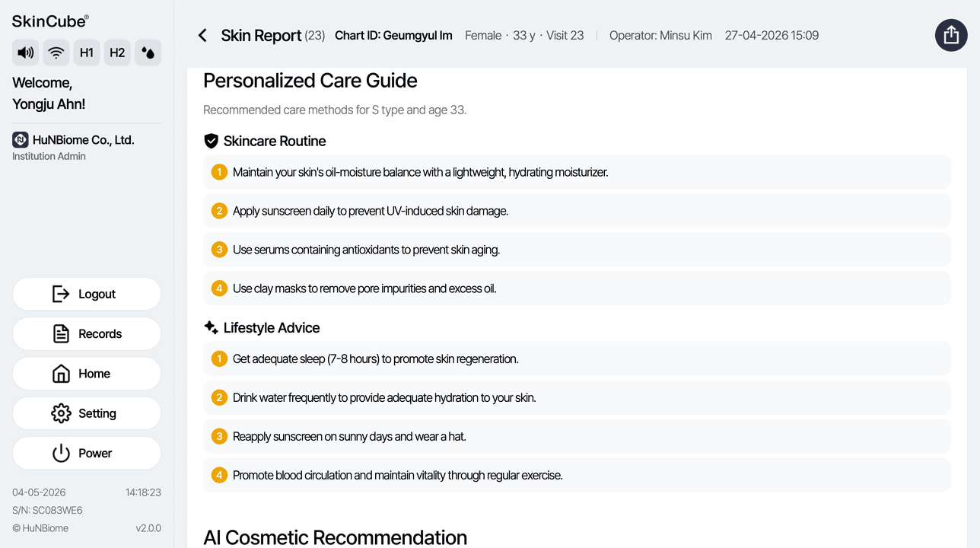Click the serial number SC083WE6
This screenshot has height=548, width=980.
[x=47, y=510]
